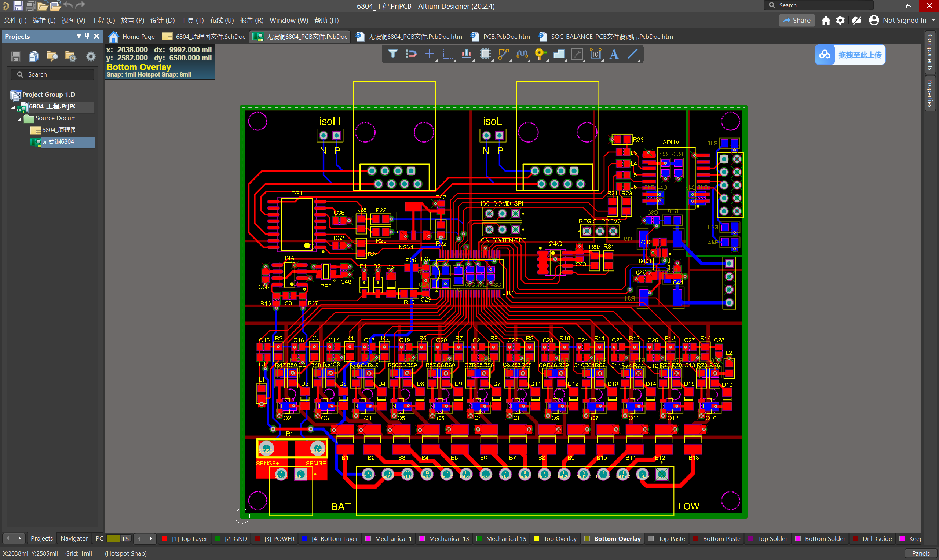Activate the Interactive Routing tool

coord(504,54)
